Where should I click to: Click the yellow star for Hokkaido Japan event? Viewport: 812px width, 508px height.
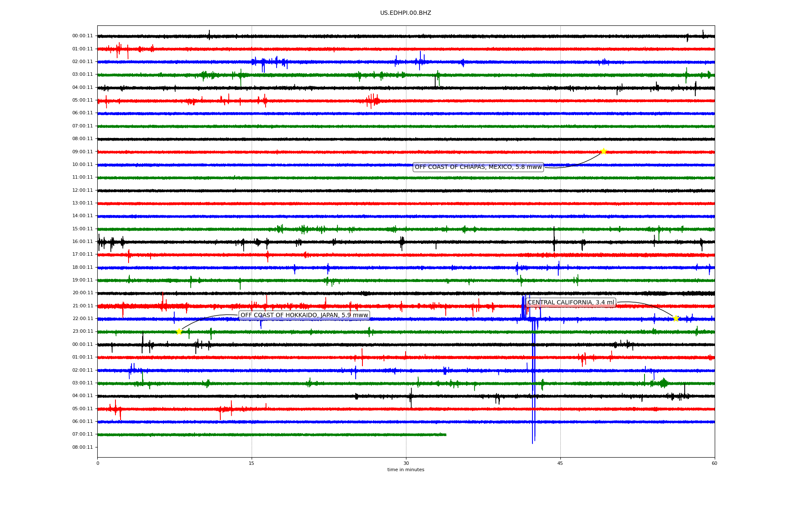coord(179,331)
